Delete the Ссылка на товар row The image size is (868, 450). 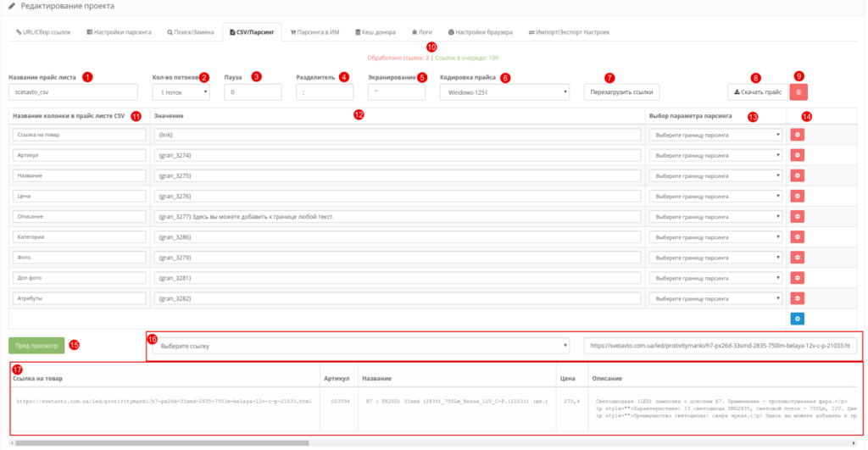[x=797, y=135]
